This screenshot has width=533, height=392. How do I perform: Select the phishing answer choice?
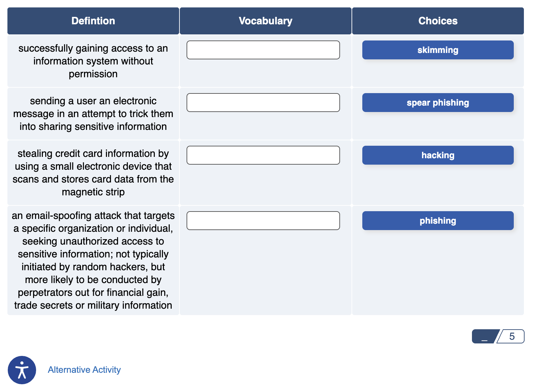(x=438, y=220)
